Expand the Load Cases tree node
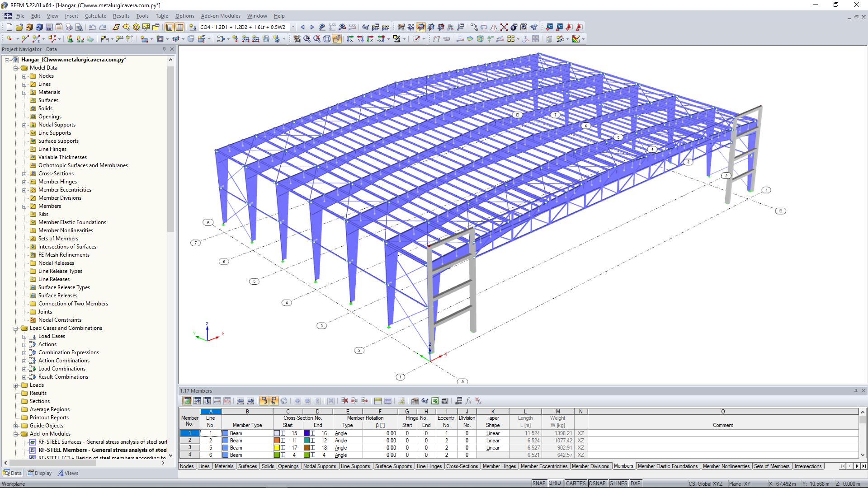Viewport: 868px width, 488px height. 24,336
